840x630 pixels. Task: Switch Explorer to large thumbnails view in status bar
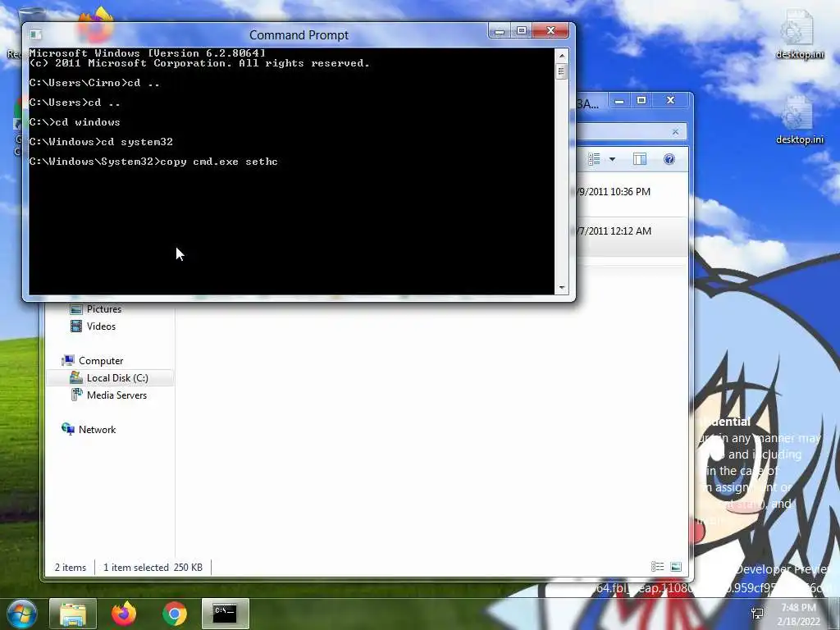(x=676, y=567)
